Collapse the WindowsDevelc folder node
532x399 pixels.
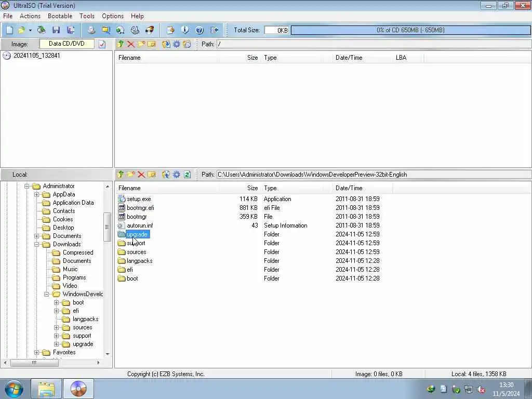point(47,294)
